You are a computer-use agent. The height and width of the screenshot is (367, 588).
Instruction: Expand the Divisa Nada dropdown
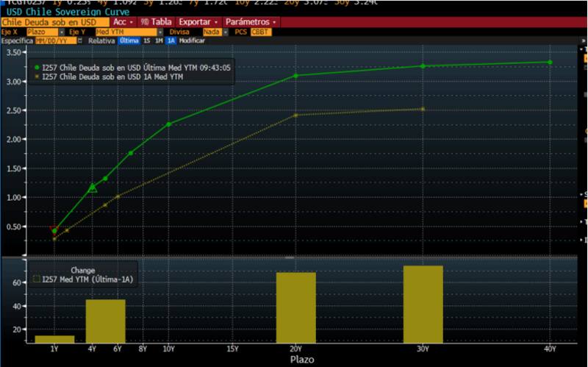[x=212, y=32]
